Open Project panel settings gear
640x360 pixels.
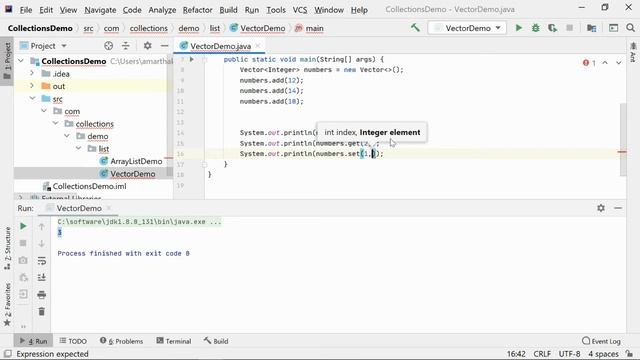point(147,46)
